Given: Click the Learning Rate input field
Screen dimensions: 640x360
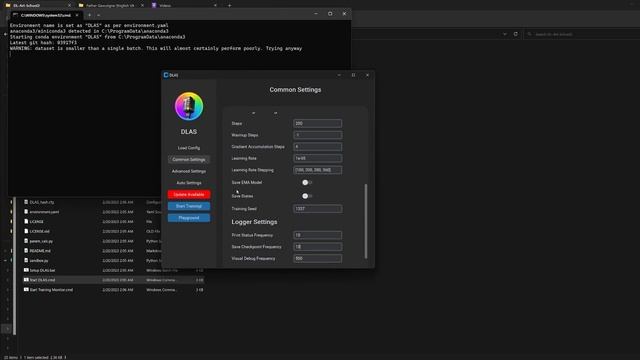Looking at the screenshot, I should click(318, 158).
